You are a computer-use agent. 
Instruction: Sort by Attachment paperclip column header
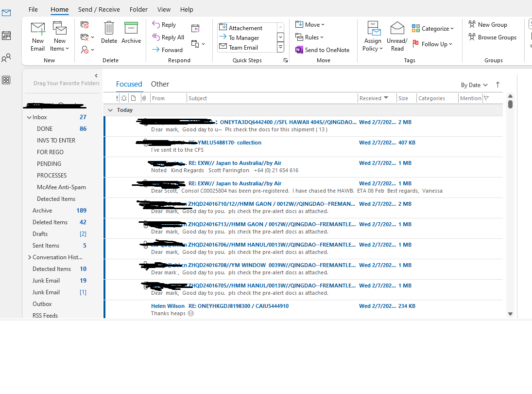(x=144, y=98)
